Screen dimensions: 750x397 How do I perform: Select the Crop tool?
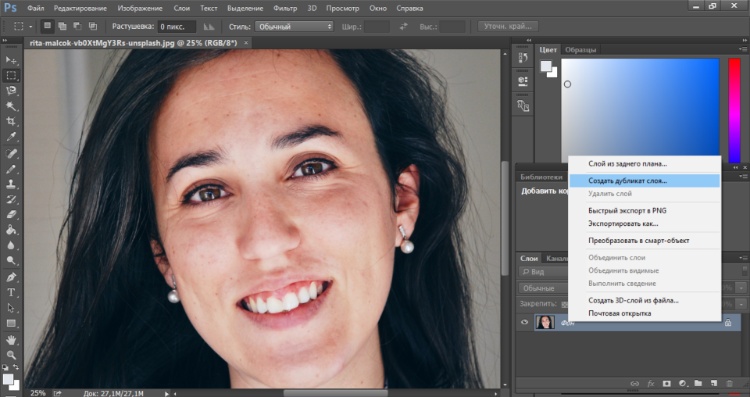[x=11, y=121]
